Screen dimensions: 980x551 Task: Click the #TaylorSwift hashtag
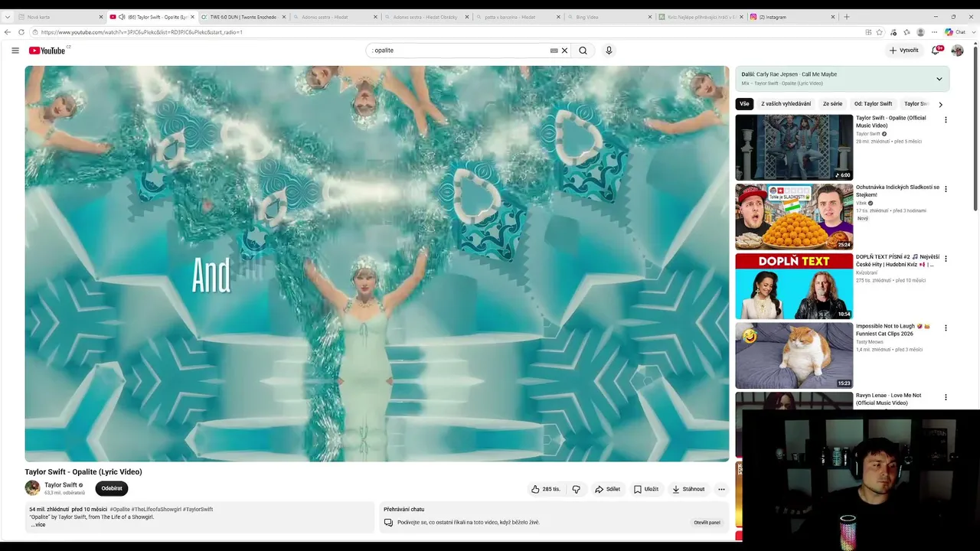tap(198, 509)
